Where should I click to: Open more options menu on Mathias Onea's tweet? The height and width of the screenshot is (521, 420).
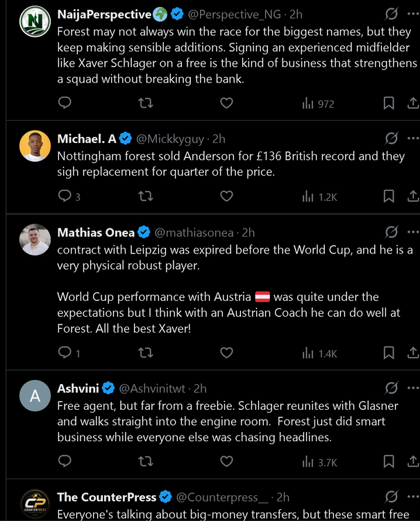click(413, 232)
